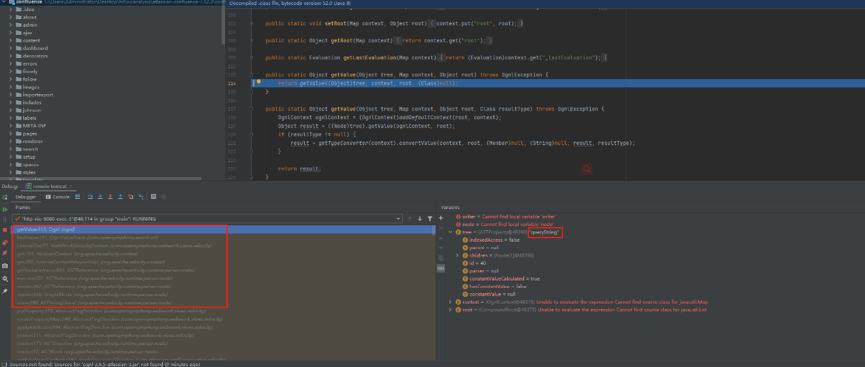Select the findValue:141 OgnlValueStack frame

222,237
